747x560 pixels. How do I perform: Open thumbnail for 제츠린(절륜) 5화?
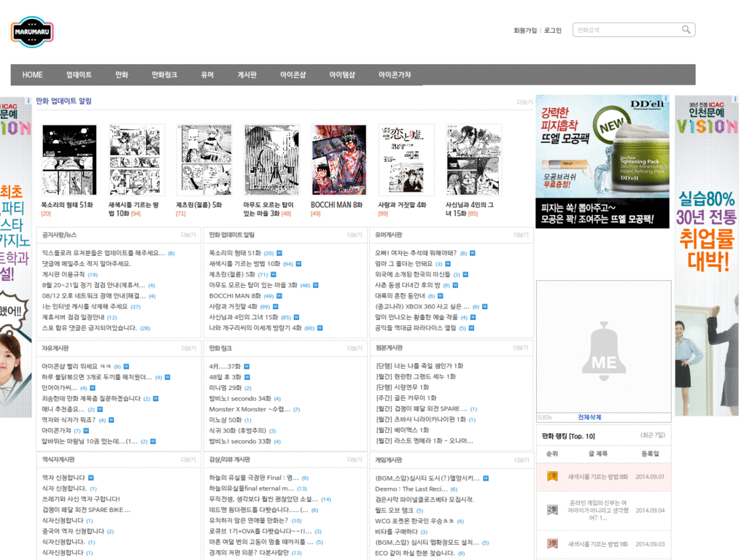[x=204, y=160]
